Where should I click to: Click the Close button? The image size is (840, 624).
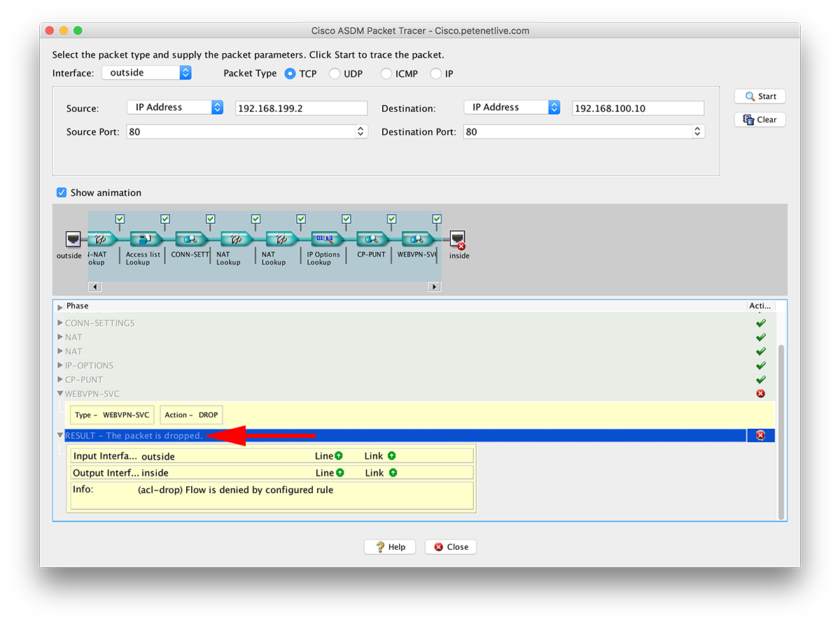pyautogui.click(x=451, y=547)
